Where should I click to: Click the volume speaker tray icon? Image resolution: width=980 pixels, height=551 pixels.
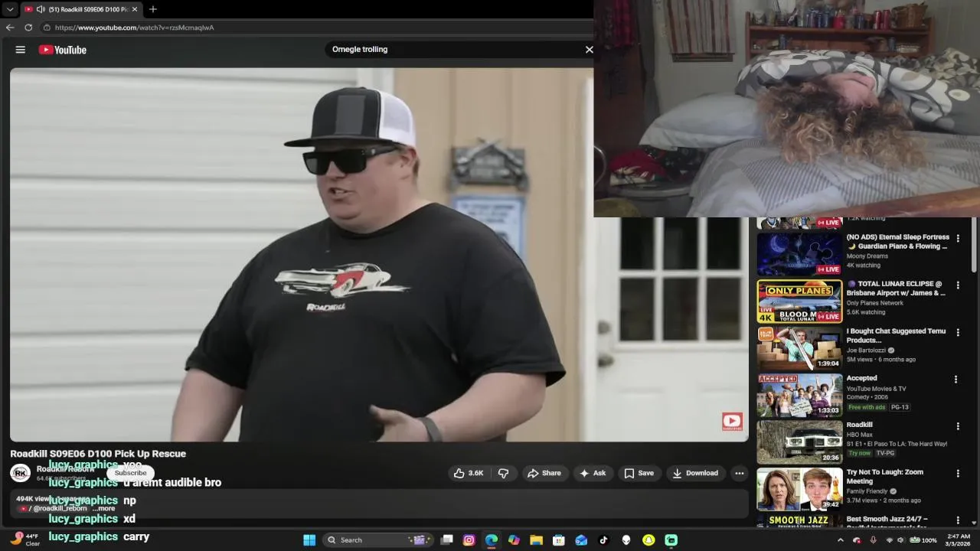[901, 540]
